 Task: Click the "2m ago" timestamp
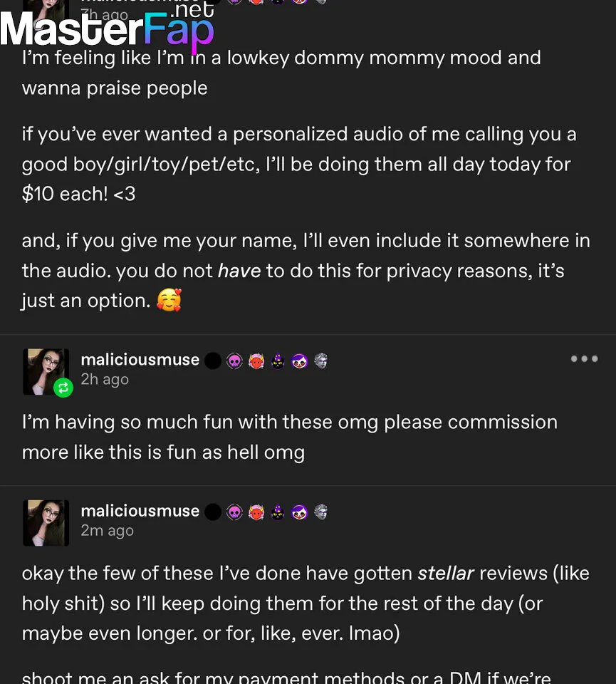click(107, 530)
